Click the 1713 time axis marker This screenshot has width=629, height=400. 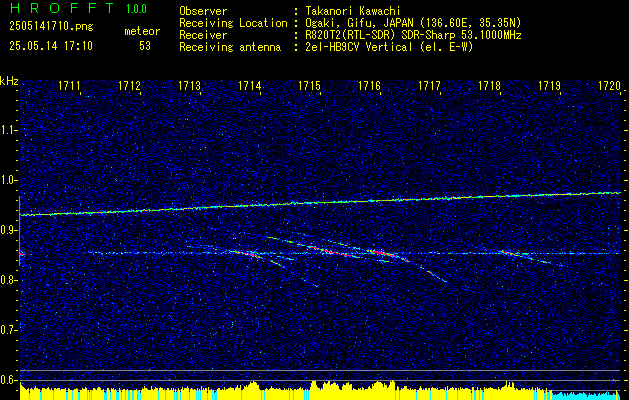pyautogui.click(x=189, y=85)
